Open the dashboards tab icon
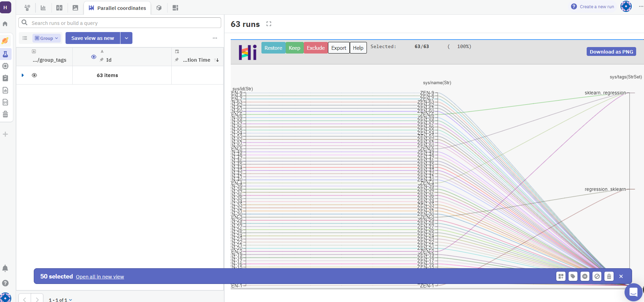Viewport: 644px width, 302px height. (175, 8)
